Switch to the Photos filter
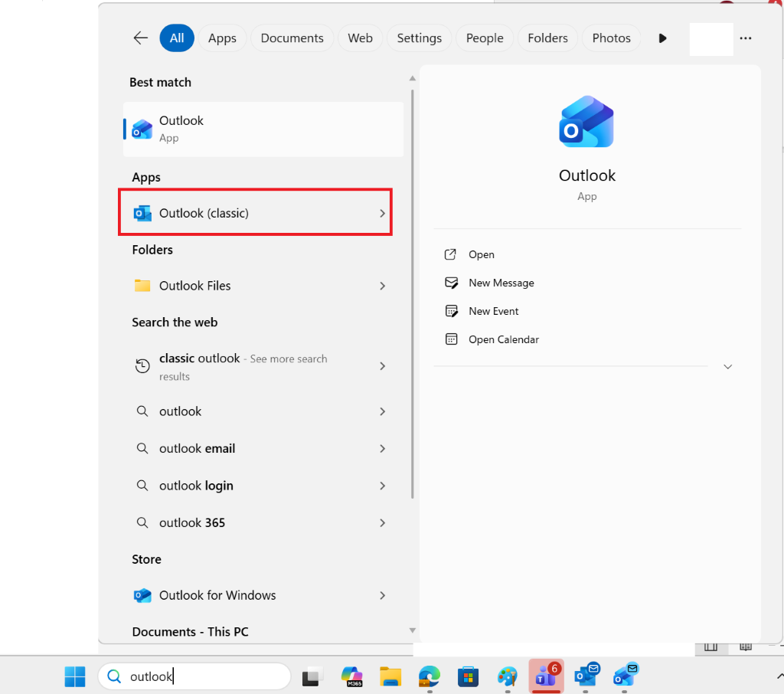 pyautogui.click(x=611, y=38)
